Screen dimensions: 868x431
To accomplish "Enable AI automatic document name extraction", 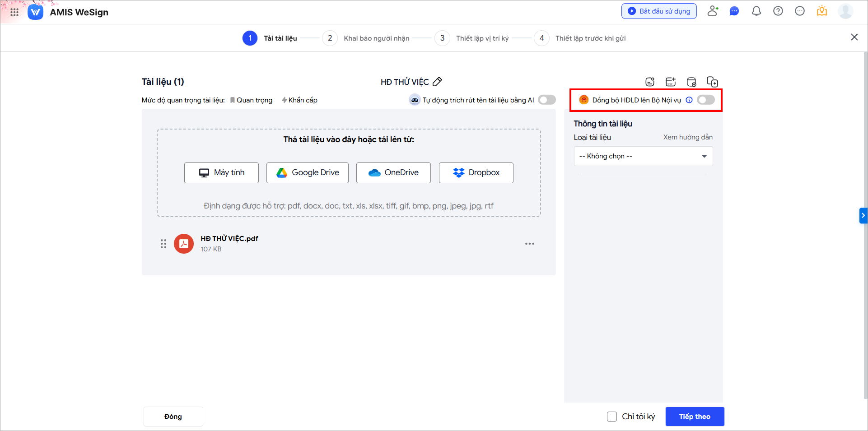I will [546, 100].
